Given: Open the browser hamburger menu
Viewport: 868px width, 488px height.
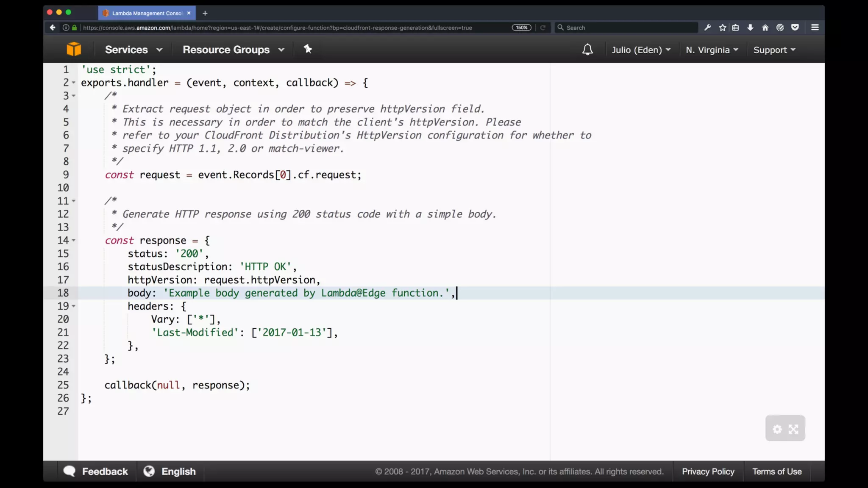Looking at the screenshot, I should coord(815,28).
